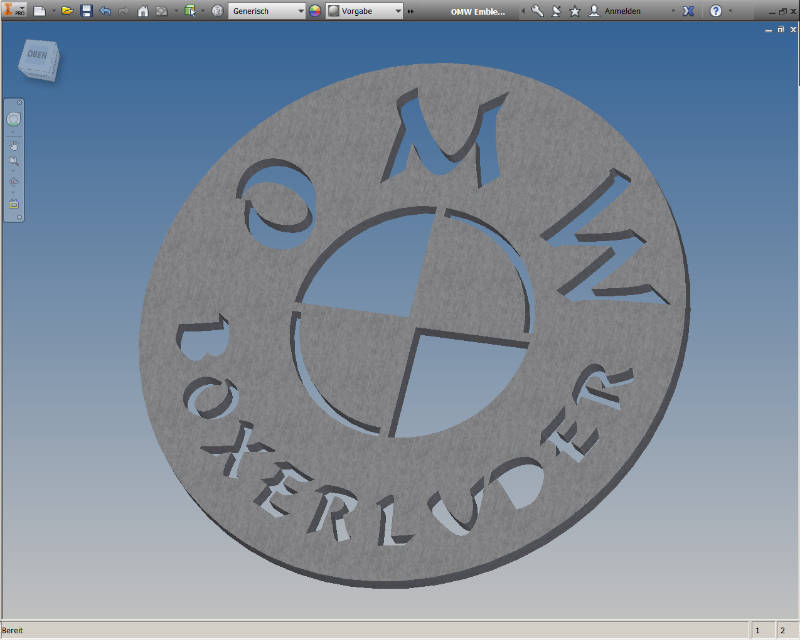This screenshot has width=800, height=640.
Task: Click the OMW emblem part in viewport
Action: tap(414, 326)
